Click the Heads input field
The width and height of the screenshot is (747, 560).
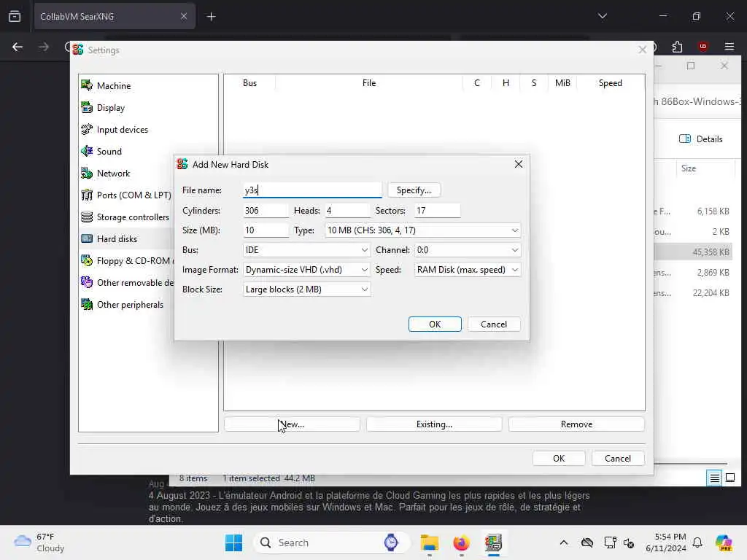click(347, 211)
